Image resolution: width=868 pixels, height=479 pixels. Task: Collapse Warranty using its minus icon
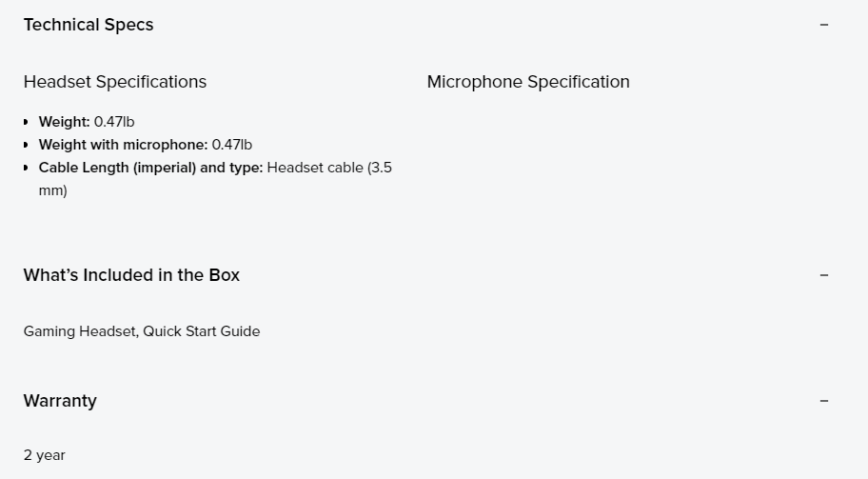pos(824,401)
